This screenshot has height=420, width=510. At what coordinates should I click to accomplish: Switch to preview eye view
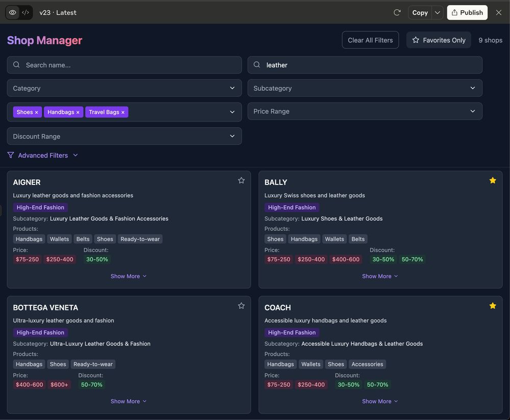tap(12, 13)
